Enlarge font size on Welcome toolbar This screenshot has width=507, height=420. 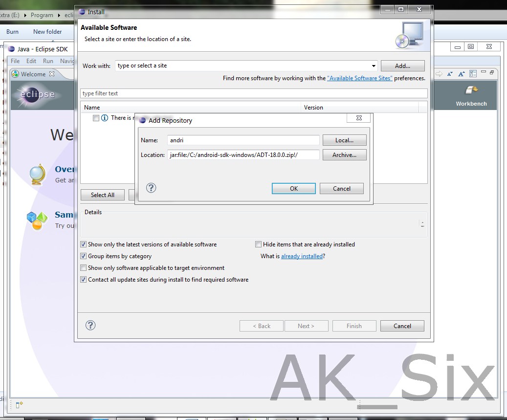coord(462,74)
